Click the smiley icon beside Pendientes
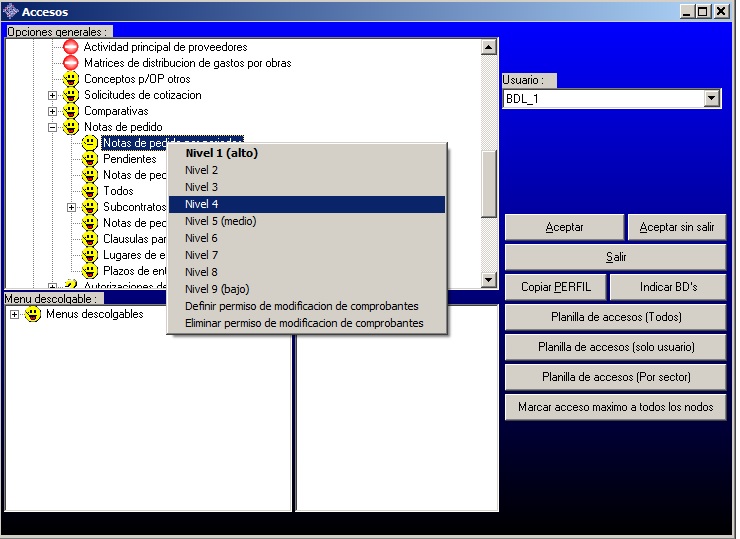Screen dimensions: 740x539 tap(90, 159)
